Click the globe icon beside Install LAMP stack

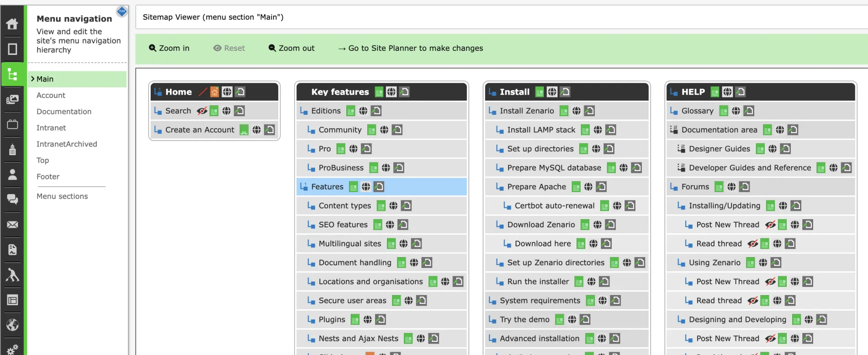pyautogui.click(x=598, y=130)
